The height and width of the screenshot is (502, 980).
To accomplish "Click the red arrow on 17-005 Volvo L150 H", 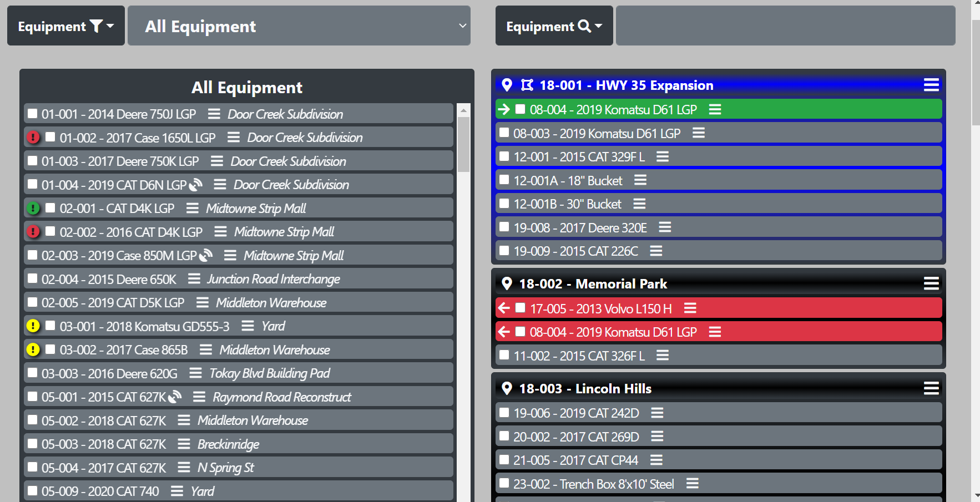I will (x=503, y=308).
